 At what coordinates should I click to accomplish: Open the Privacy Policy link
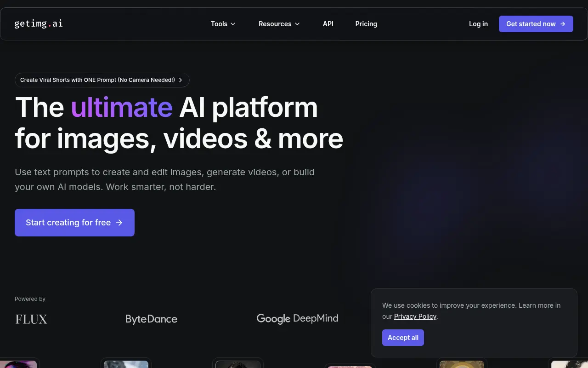pyautogui.click(x=415, y=316)
